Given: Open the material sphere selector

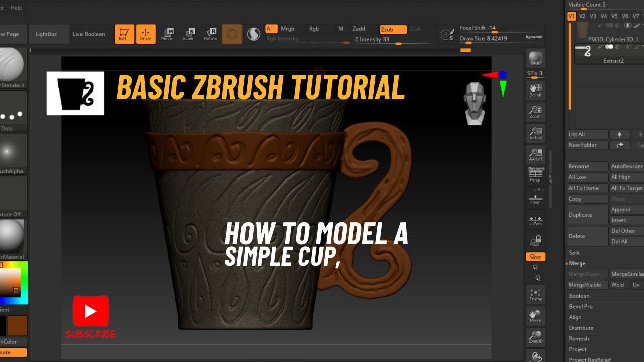Looking at the screenshot, I should click(x=11, y=240).
